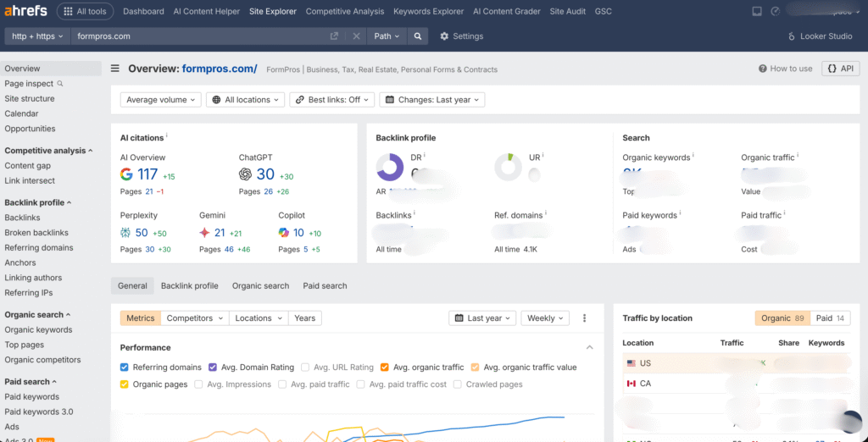The height and width of the screenshot is (442, 868).
Task: Click the display icon in top bar
Action: pyautogui.click(x=757, y=11)
